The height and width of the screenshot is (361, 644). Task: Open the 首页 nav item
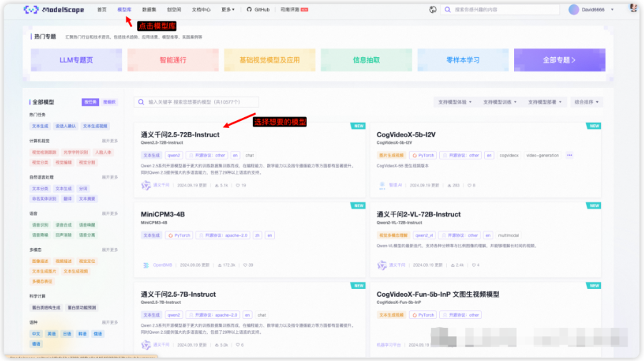[102, 9]
